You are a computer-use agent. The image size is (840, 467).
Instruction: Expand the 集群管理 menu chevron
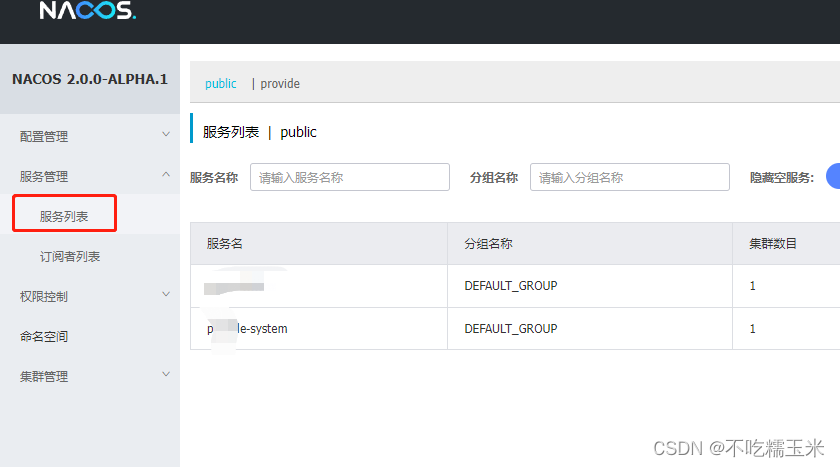point(166,374)
